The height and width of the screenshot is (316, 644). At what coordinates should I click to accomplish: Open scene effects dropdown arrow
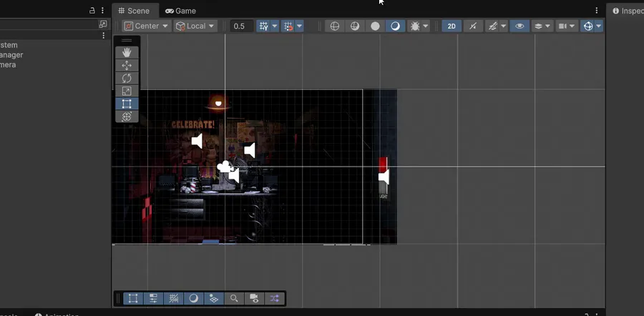coord(503,26)
